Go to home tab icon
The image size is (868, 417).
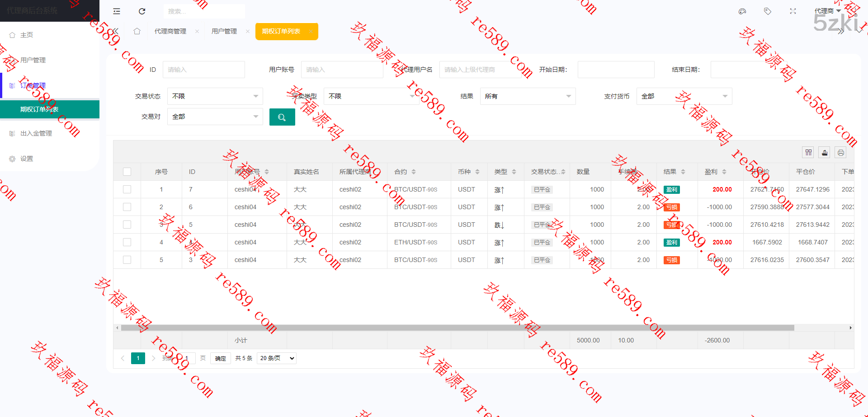(x=137, y=31)
